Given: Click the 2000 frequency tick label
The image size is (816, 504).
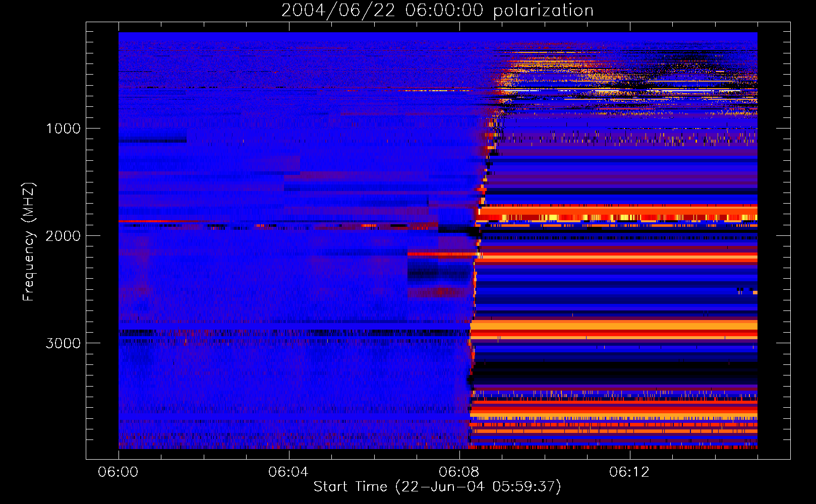Looking at the screenshot, I should coord(63,236).
